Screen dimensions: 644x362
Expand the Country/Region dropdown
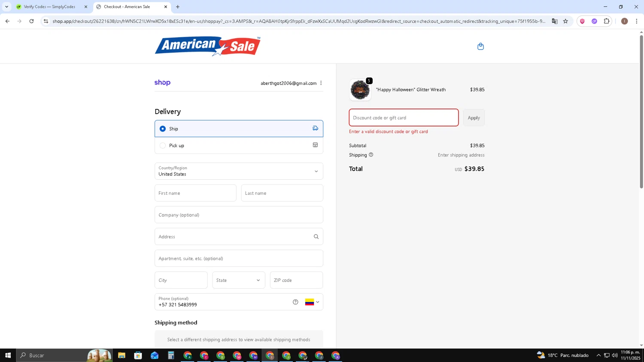(x=239, y=171)
